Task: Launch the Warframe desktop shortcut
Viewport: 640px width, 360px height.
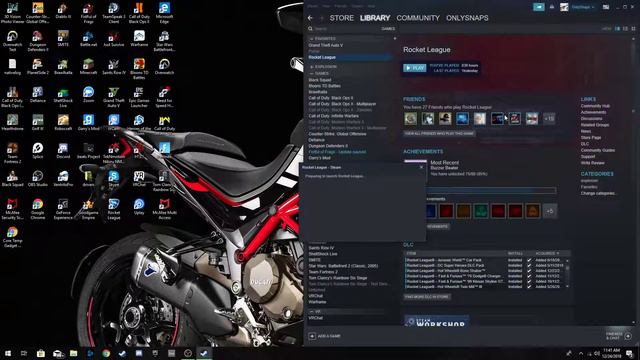Action: point(139,39)
